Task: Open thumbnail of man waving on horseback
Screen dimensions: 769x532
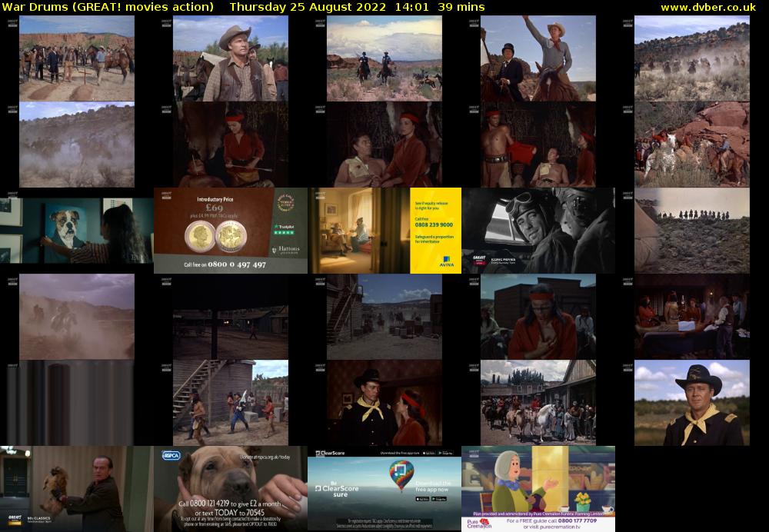Action: click(x=538, y=58)
